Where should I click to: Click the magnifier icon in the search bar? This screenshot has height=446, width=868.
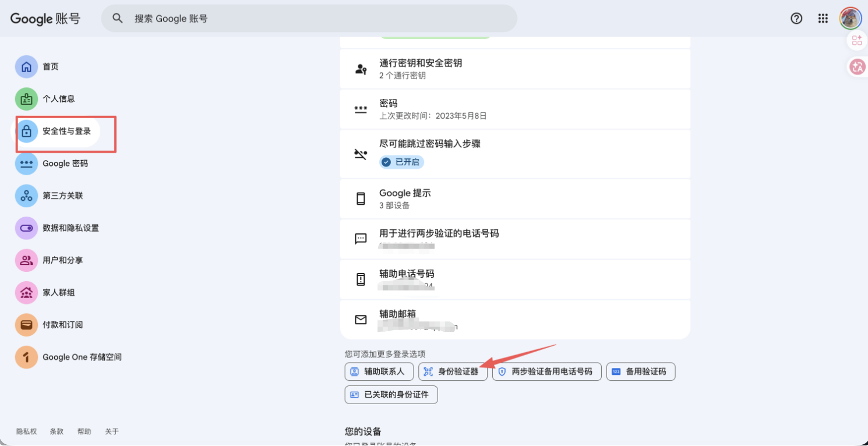tap(118, 19)
